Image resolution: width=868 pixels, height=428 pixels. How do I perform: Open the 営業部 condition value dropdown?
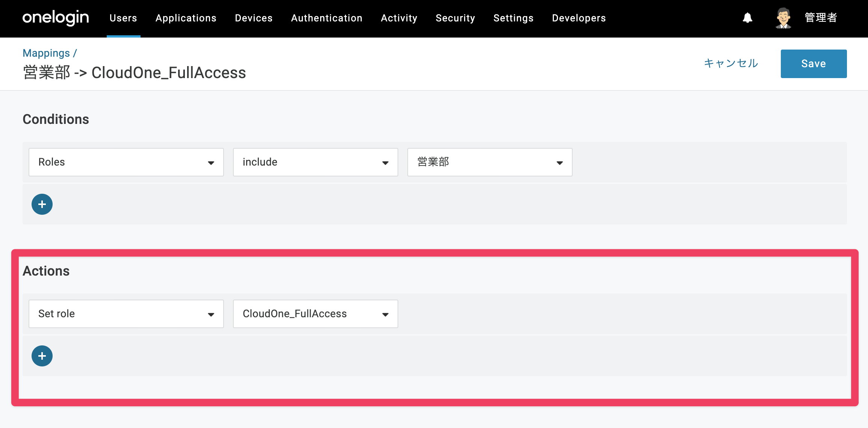pos(490,162)
